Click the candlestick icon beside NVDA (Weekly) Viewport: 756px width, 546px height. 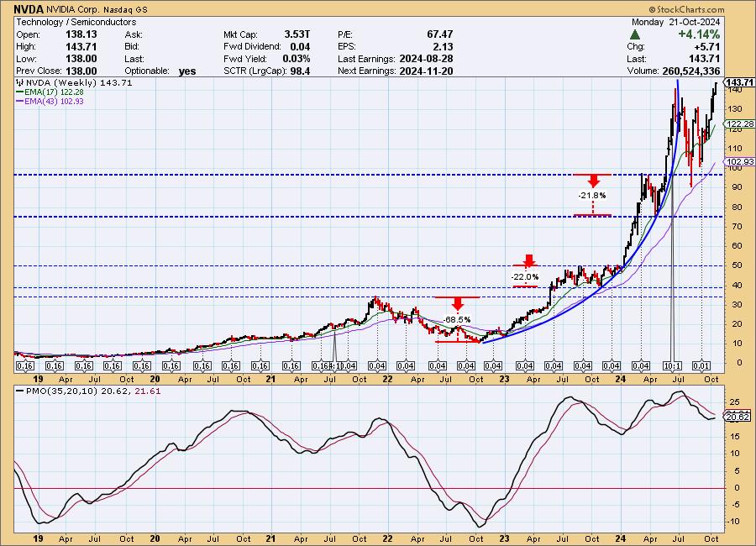20,82
